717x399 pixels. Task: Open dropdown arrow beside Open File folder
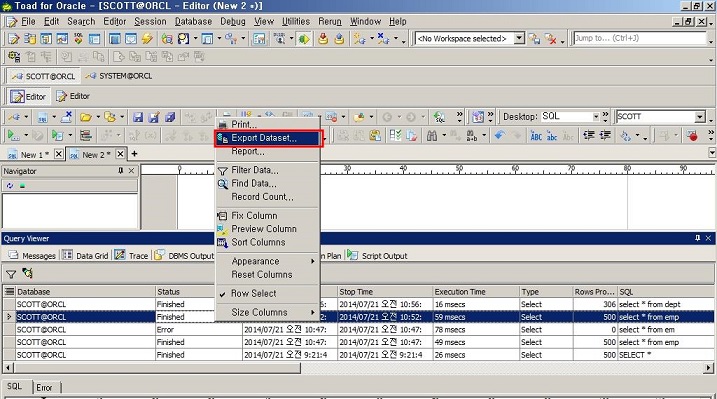click(x=97, y=117)
